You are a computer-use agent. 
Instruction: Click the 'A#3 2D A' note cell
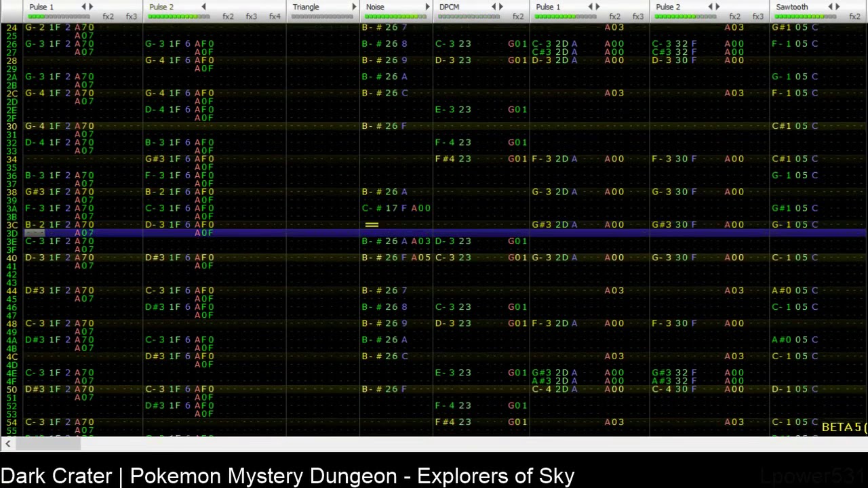click(555, 381)
